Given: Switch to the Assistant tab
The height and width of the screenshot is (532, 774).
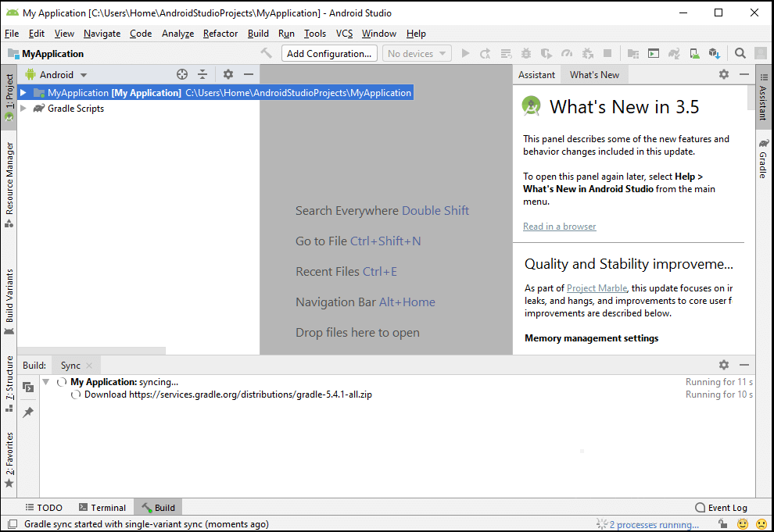Looking at the screenshot, I should coord(536,74).
